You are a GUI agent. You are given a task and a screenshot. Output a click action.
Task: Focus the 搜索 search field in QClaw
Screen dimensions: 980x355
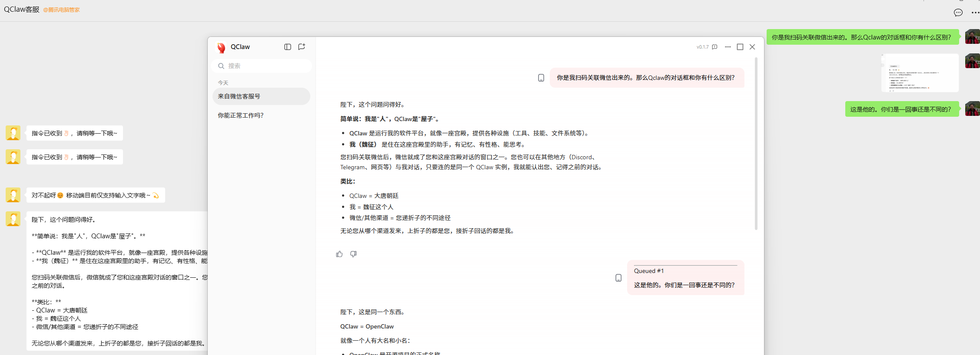(x=262, y=66)
